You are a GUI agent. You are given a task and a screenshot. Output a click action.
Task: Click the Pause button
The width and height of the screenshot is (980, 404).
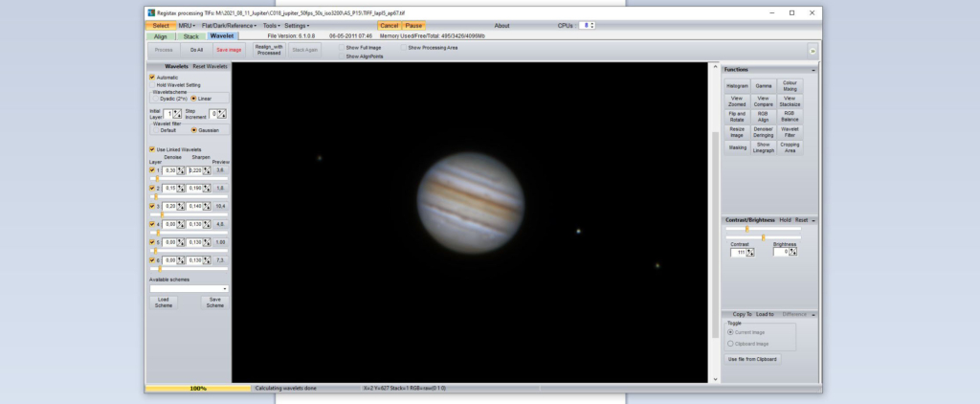point(413,26)
